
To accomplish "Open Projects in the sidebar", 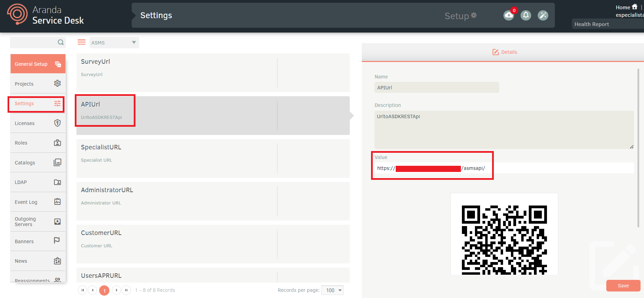I will click(38, 84).
